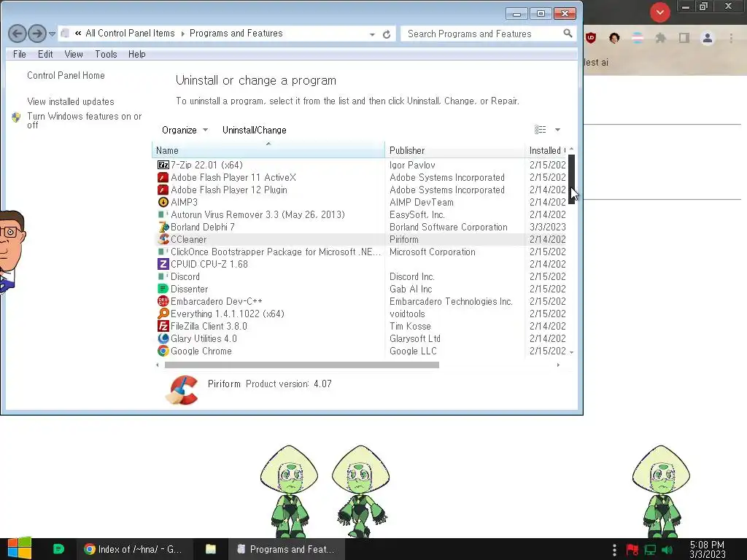Click the Adobe Flash Player 11 ActiveX icon
The image size is (747, 560).
163,177
